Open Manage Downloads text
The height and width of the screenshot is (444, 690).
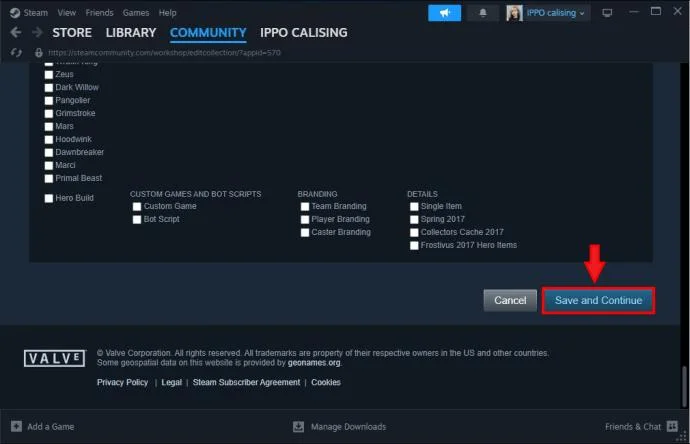(349, 427)
